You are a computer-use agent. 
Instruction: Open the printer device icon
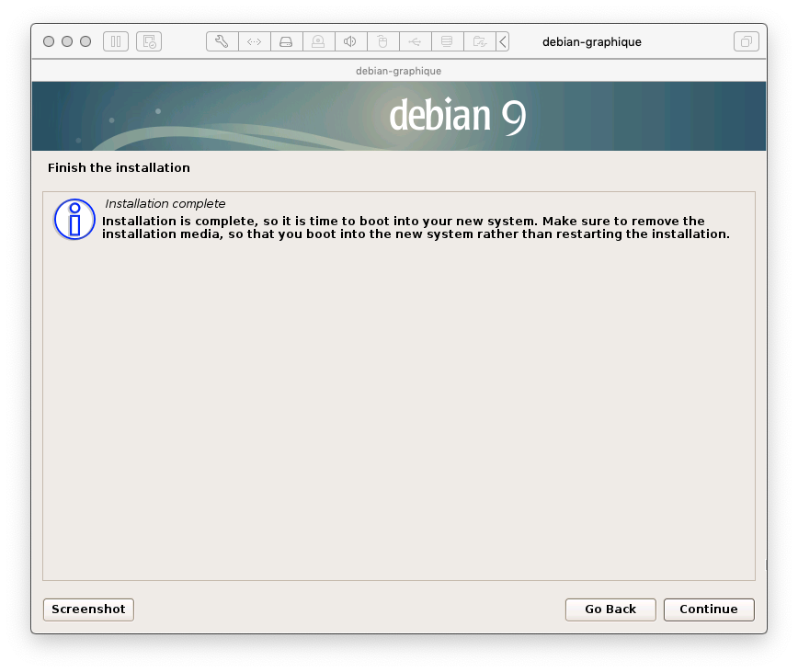(447, 41)
